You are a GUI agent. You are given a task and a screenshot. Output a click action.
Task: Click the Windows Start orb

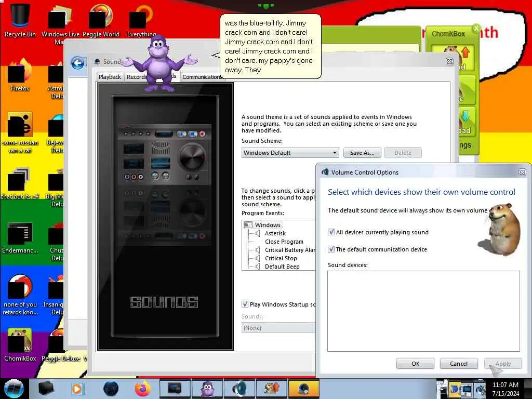coord(14,389)
